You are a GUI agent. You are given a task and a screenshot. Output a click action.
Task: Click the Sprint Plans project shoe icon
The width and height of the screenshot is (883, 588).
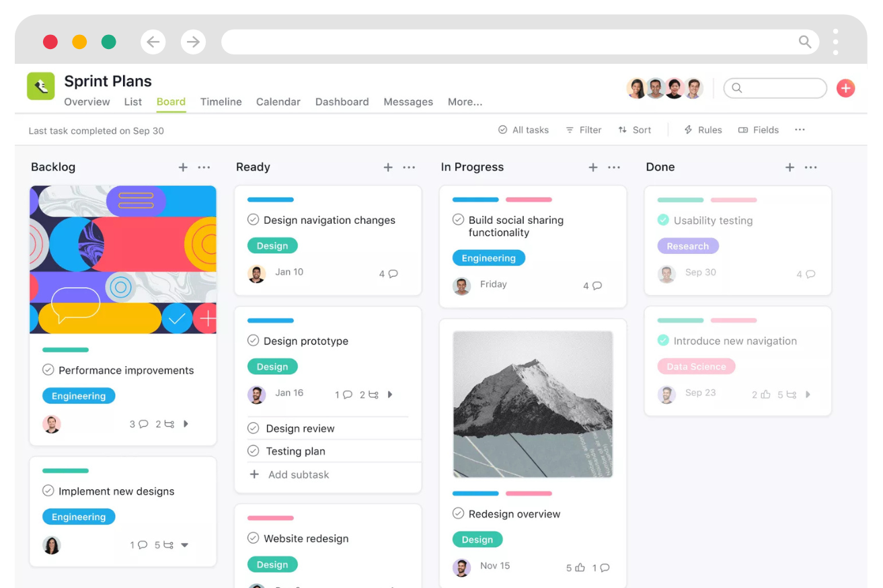[x=41, y=86]
